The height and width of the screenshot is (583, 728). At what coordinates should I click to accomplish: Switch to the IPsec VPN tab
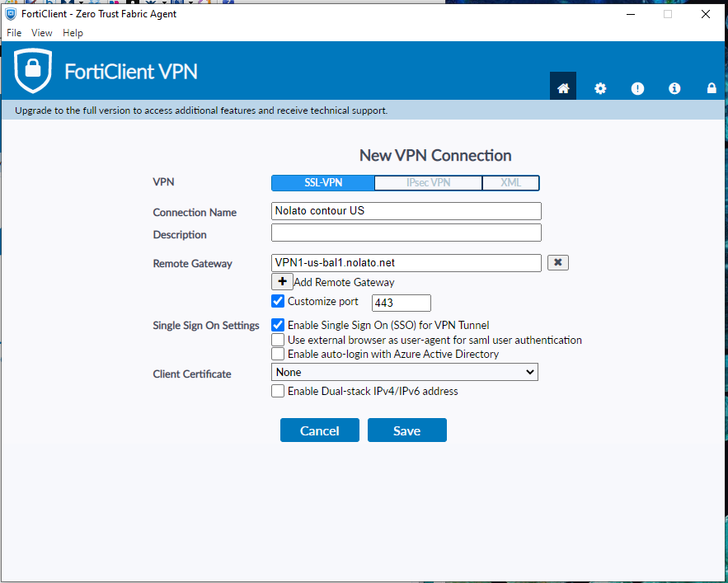[428, 182]
